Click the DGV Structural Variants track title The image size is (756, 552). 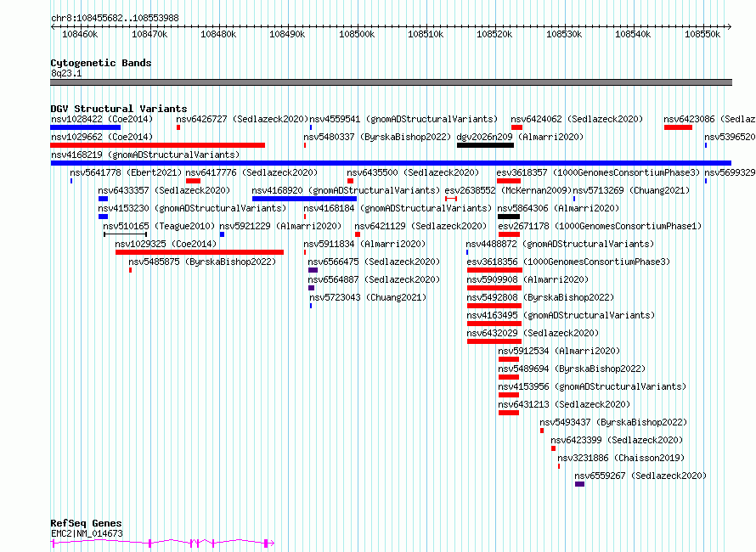pos(119,109)
